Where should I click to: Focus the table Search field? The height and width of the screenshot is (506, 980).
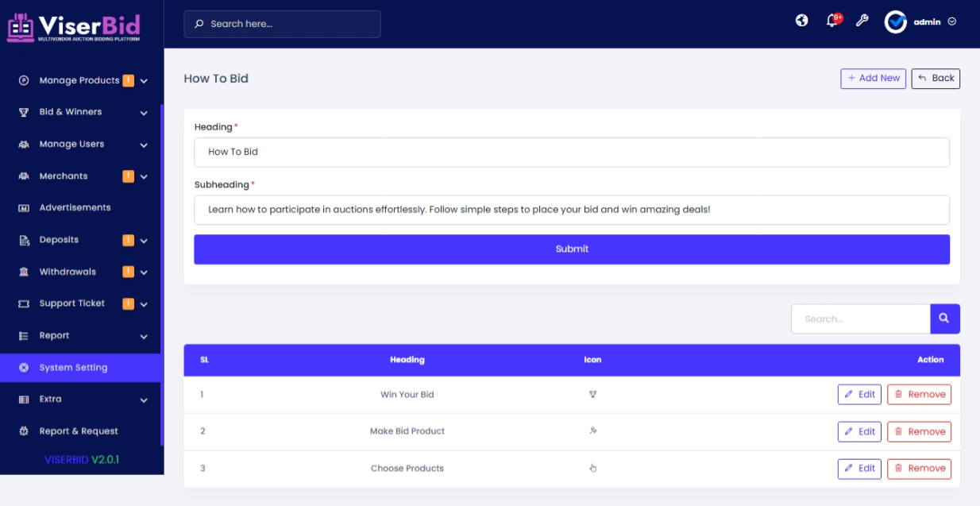click(861, 319)
